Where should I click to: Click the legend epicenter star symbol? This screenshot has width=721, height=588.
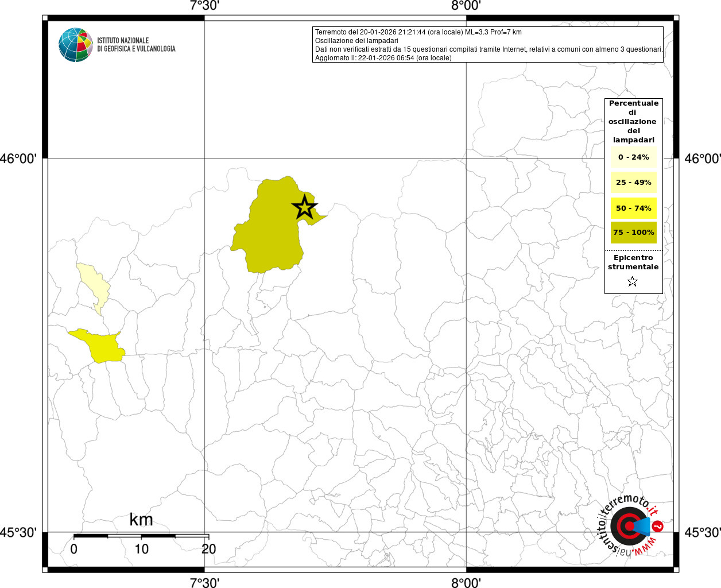click(x=633, y=281)
